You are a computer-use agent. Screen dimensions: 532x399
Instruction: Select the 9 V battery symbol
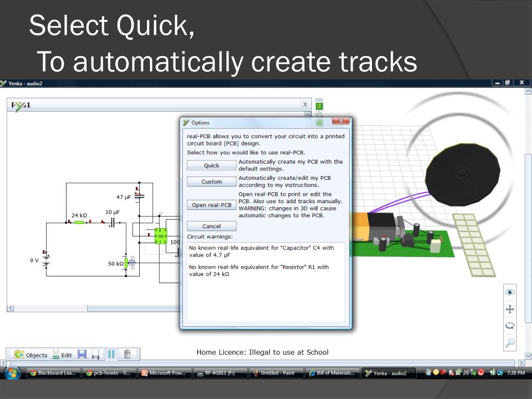pos(46,260)
